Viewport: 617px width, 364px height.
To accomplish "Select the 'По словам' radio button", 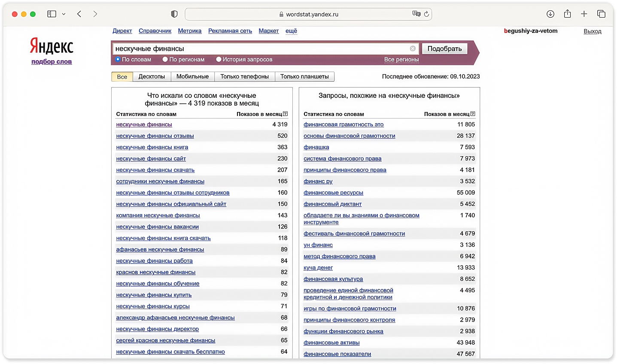I will tap(118, 60).
